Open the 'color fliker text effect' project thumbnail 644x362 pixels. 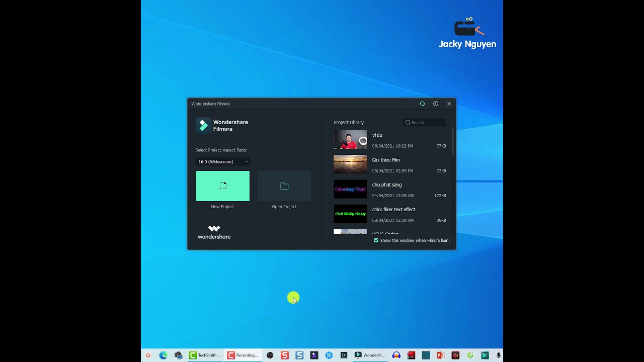point(350,214)
